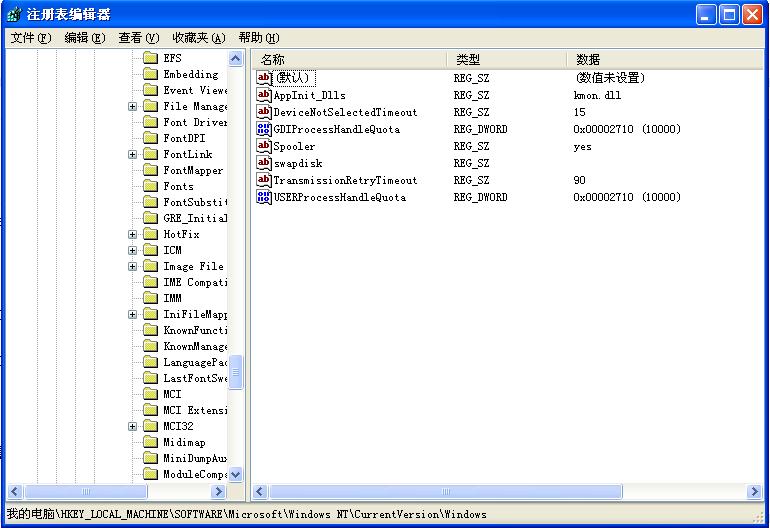Click the tree pane vertical scrollbar thumb
The width and height of the screenshot is (770, 528).
[x=236, y=371]
